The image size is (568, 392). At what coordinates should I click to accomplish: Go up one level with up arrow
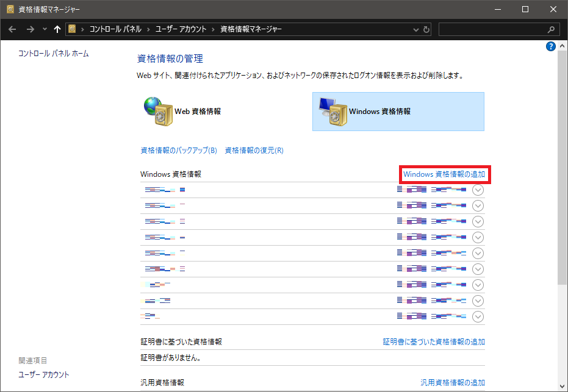(x=57, y=29)
